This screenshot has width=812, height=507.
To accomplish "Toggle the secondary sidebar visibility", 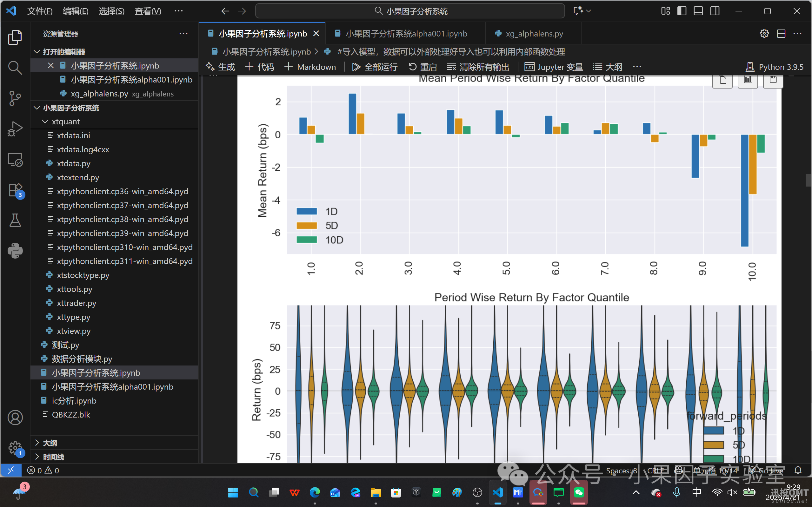I will click(715, 11).
